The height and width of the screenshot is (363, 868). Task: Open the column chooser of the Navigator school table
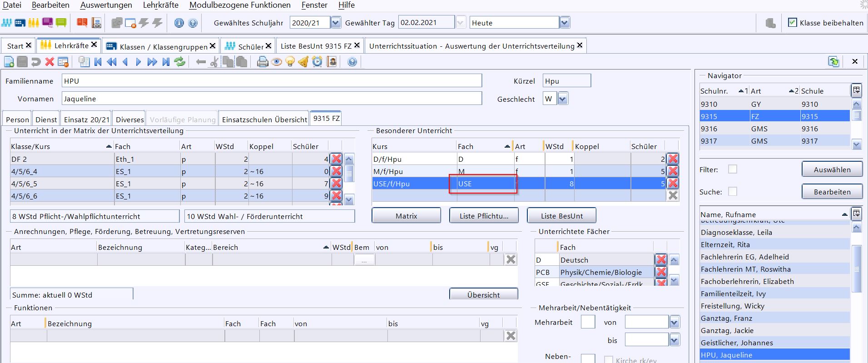pos(856,90)
